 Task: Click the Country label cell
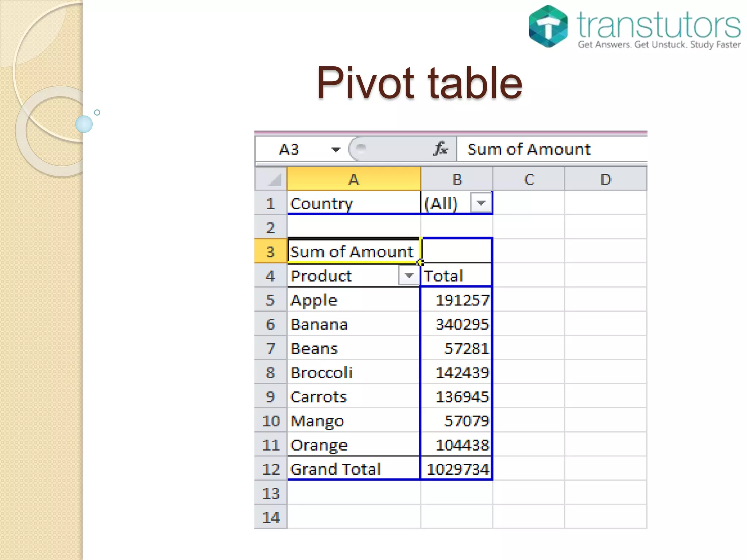(x=322, y=203)
